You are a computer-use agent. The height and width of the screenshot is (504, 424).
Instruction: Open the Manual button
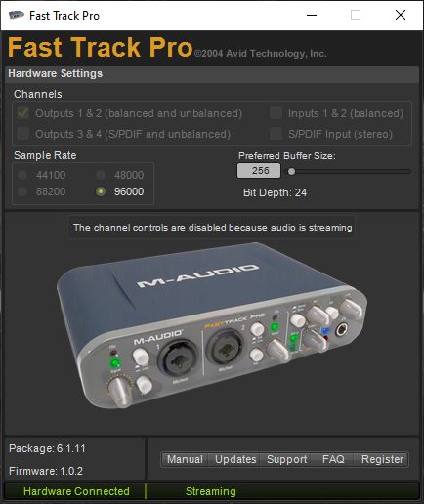pos(185,459)
